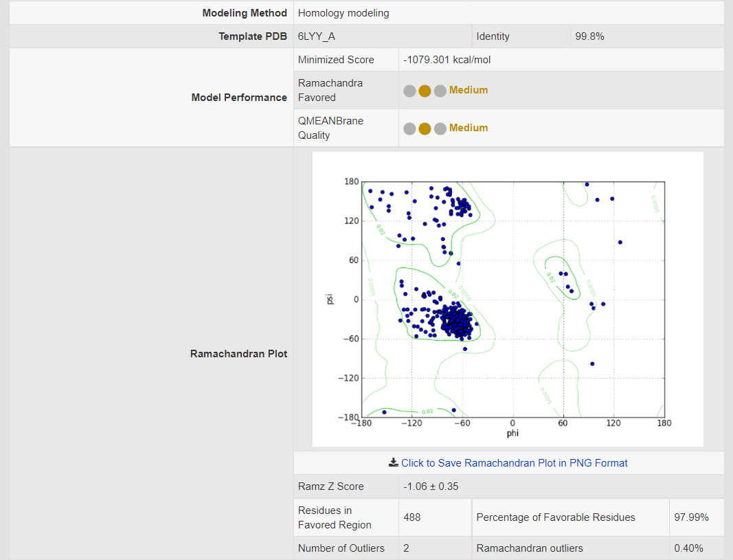Click the Medium rating for Ramachandran Favored

469,90
